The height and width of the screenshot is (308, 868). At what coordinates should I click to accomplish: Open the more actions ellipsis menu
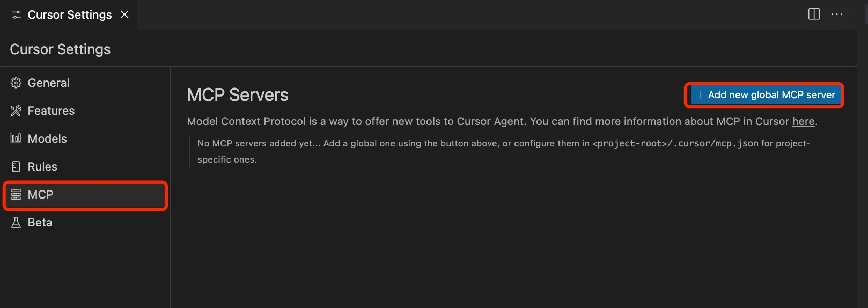pyautogui.click(x=837, y=14)
